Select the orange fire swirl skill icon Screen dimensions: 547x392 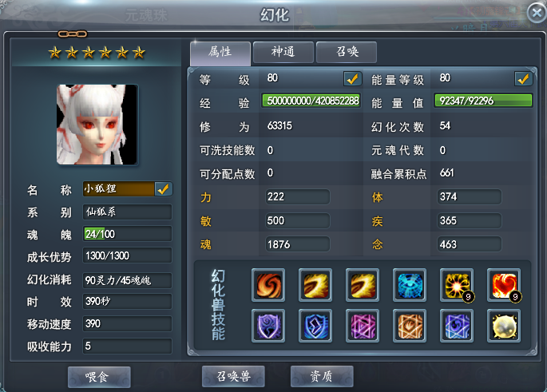[x=268, y=285]
